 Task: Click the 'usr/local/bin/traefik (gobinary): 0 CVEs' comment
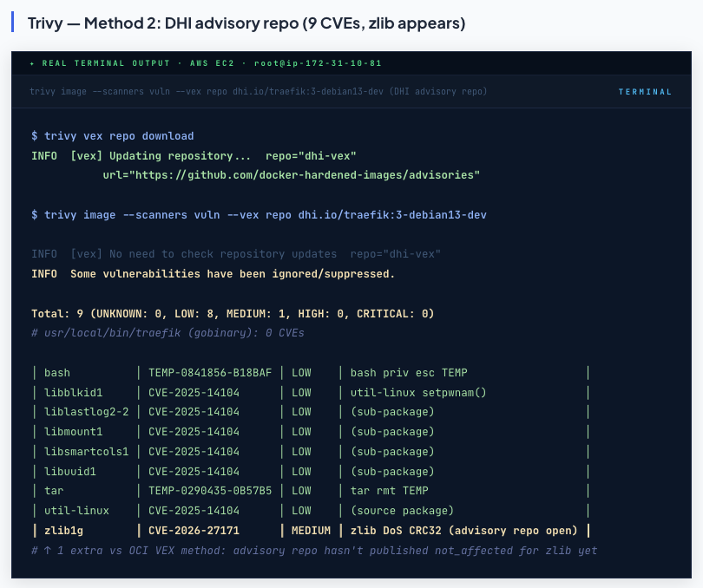pos(168,333)
